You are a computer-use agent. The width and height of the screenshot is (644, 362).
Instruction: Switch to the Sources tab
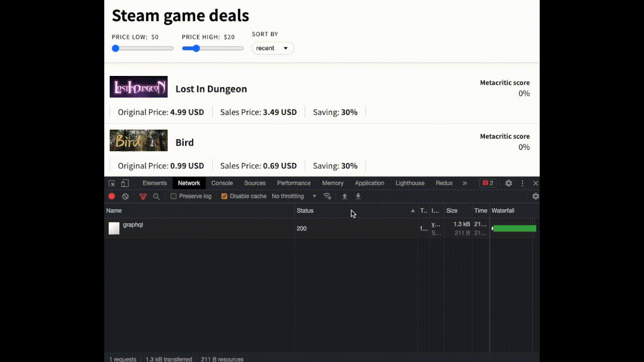[255, 183]
